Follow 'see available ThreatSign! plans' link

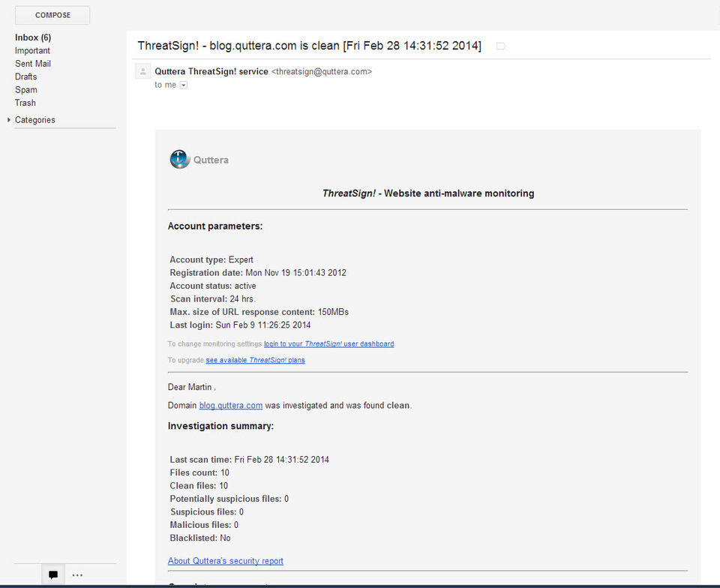coord(255,360)
